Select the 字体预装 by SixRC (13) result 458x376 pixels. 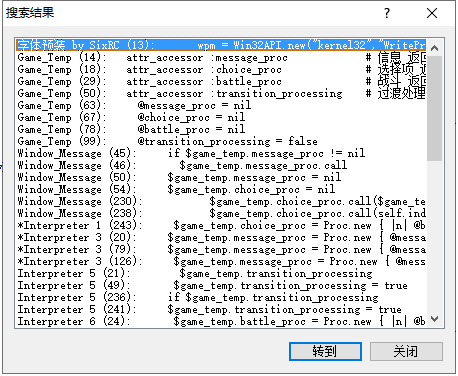coord(221,45)
